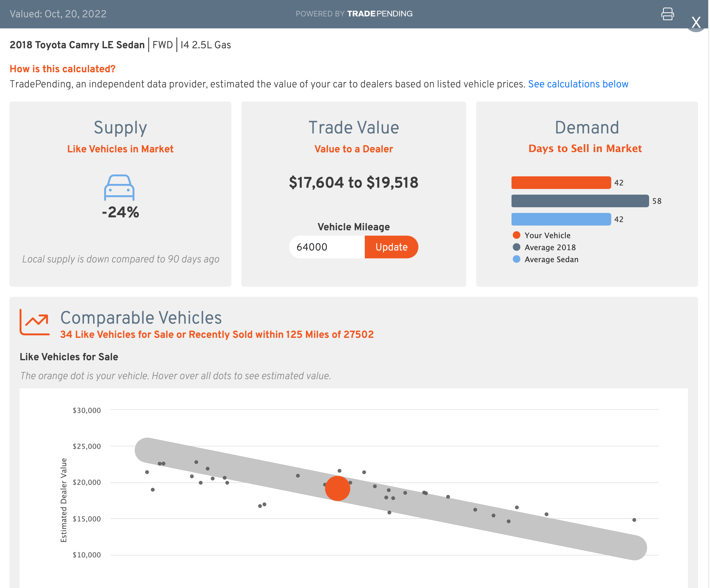Click the orange 42-day demand bar

[x=561, y=182]
